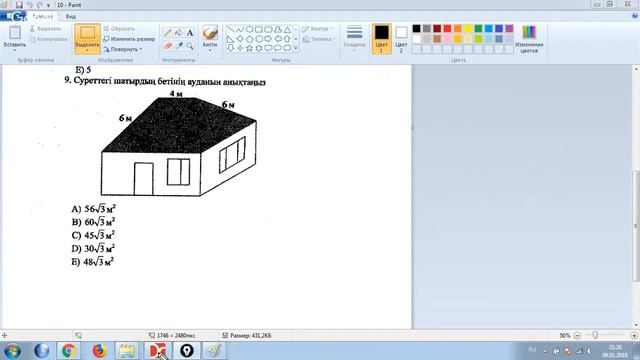Screen dimensions: 640x360
Task: Choose the Right triangle shape
Action: tap(231, 39)
